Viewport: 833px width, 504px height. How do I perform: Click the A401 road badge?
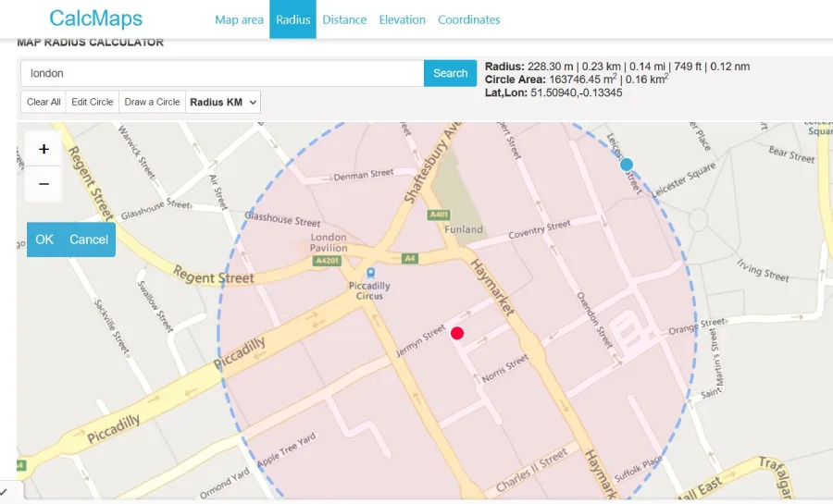(439, 215)
